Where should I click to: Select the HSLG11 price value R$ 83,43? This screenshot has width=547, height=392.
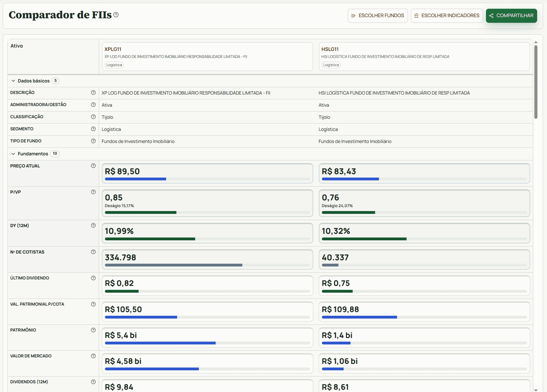point(339,171)
